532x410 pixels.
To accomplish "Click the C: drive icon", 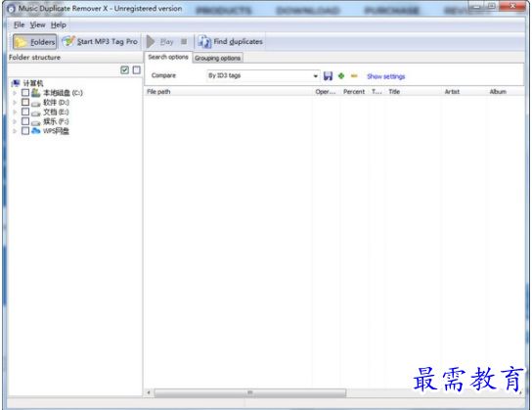I will pyautogui.click(x=36, y=92).
